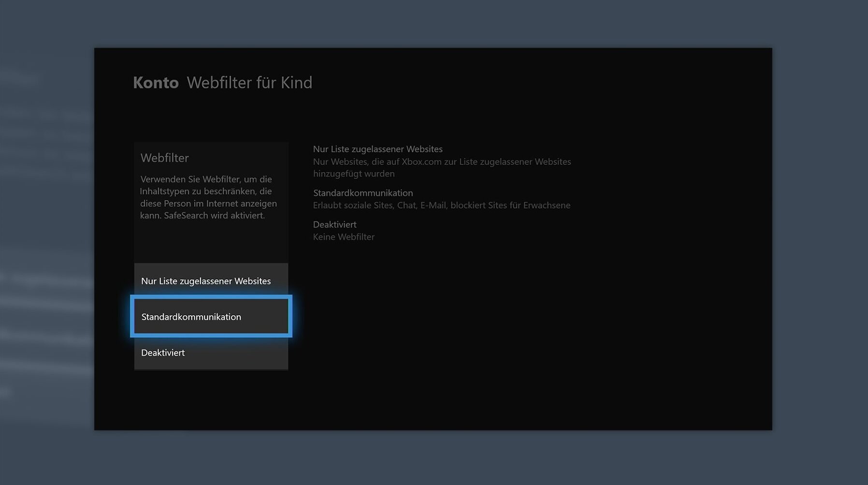
Task: Click Nur Liste zugelassener Websites description heading
Action: pos(377,149)
